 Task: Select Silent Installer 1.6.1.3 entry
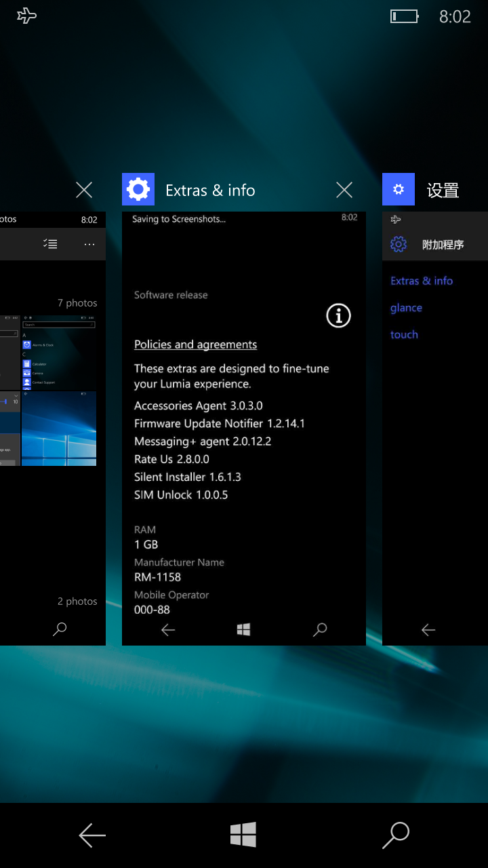click(x=188, y=477)
